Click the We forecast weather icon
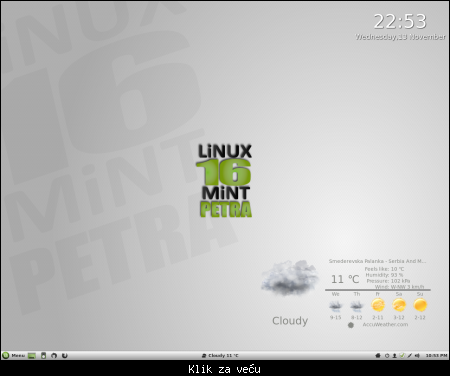The width and height of the screenshot is (450, 376). pos(336,305)
